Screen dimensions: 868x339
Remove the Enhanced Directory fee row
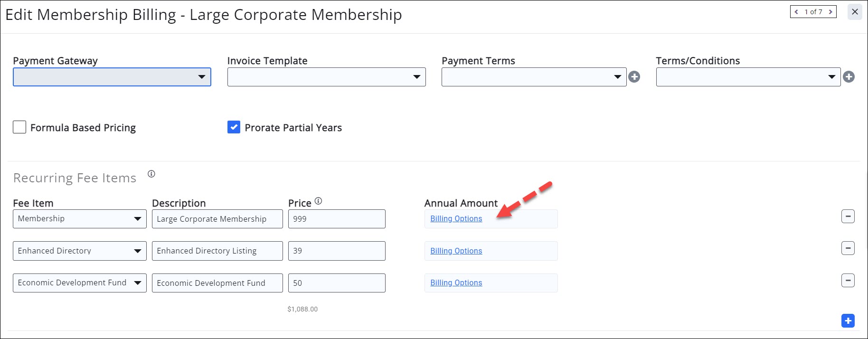pos(848,248)
